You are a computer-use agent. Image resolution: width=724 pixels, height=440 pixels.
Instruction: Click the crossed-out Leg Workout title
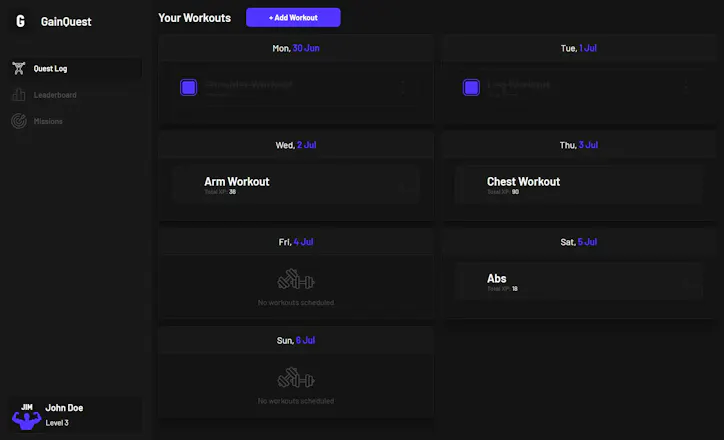click(x=519, y=84)
